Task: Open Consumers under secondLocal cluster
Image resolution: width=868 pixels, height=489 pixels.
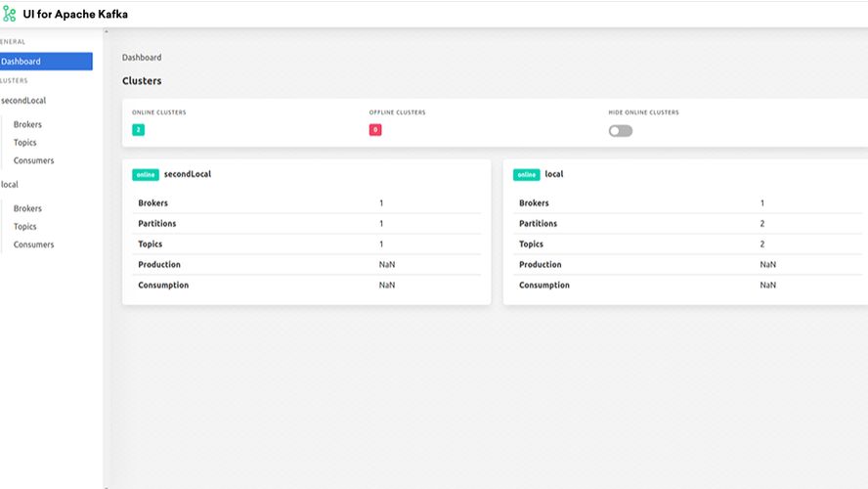Action: tap(33, 160)
